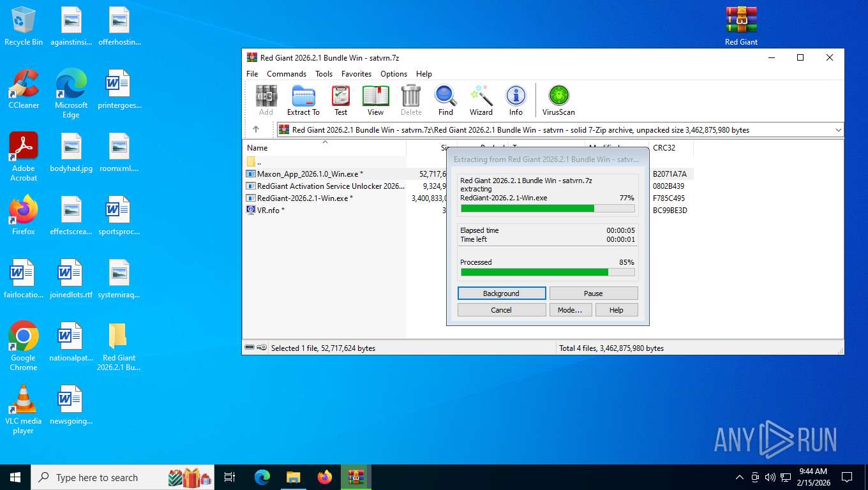Viewport: 868px width, 490px height.
Task: Open the notification center
Action: point(847,477)
